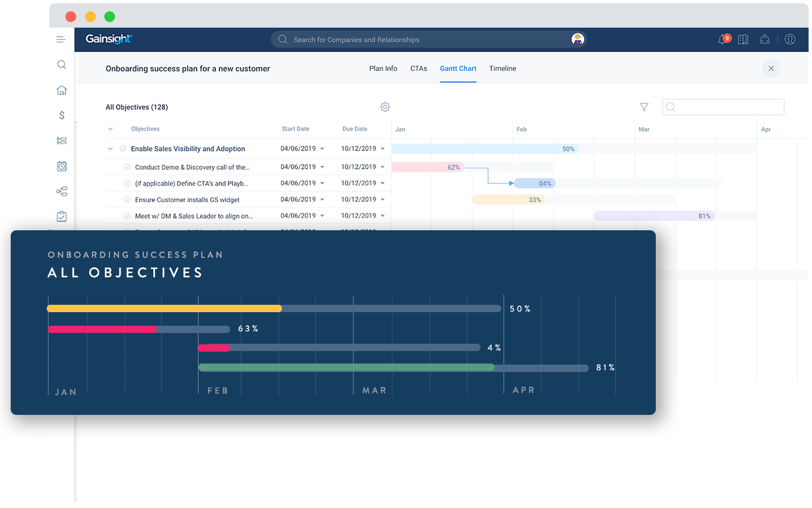Open the dollar sign revenue icon
812x508 pixels.
tap(62, 115)
